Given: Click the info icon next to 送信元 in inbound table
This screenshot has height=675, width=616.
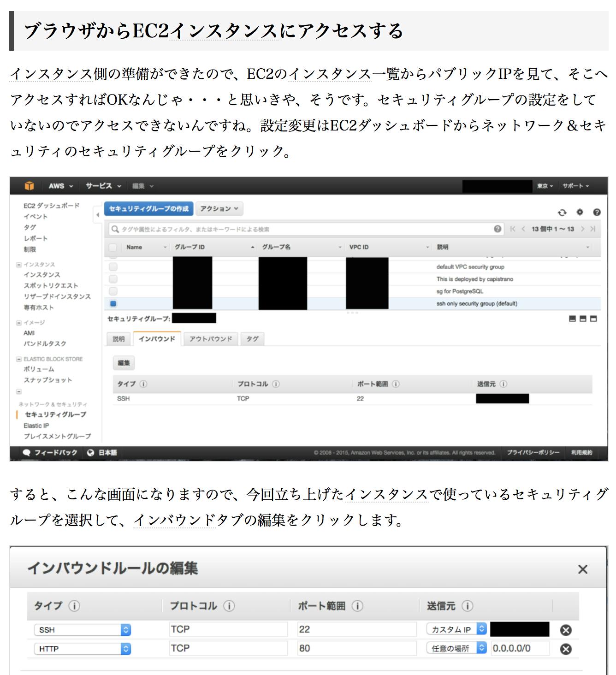Looking at the screenshot, I should [503, 384].
